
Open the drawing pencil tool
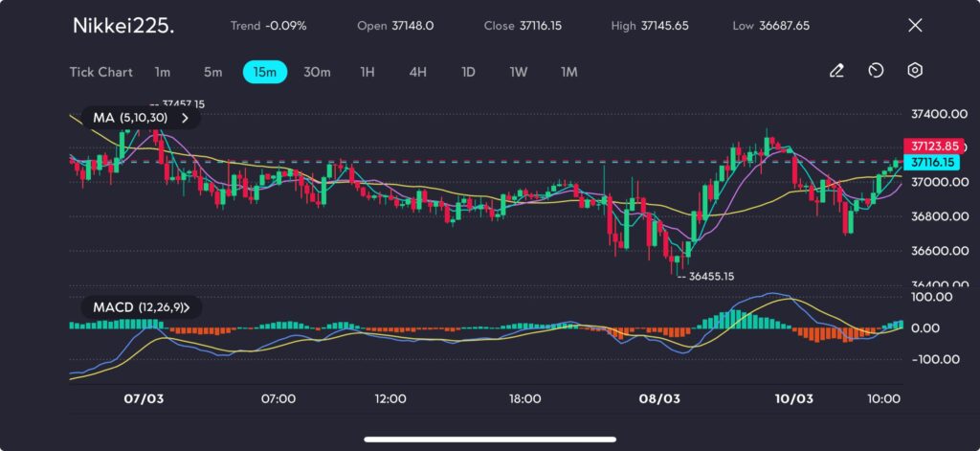pos(836,71)
